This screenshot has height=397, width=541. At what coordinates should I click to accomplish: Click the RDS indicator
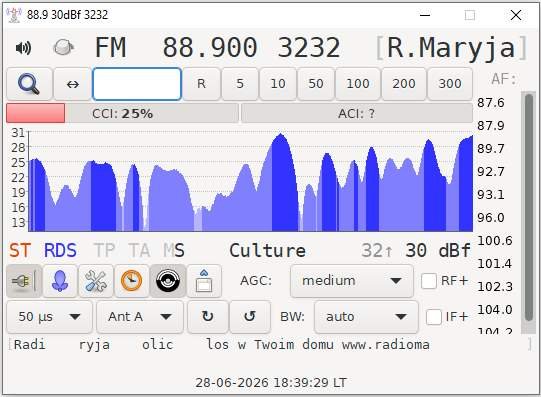click(x=60, y=250)
